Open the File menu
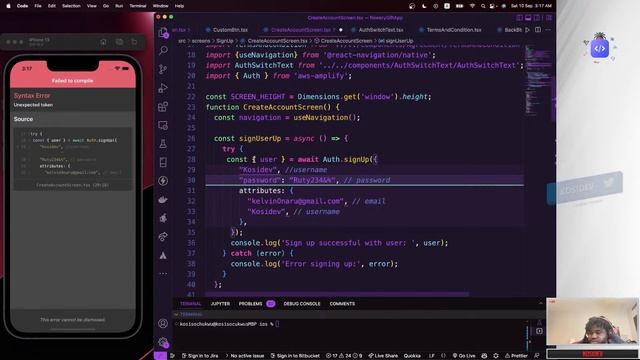The width and height of the screenshot is (640, 360). (38, 6)
